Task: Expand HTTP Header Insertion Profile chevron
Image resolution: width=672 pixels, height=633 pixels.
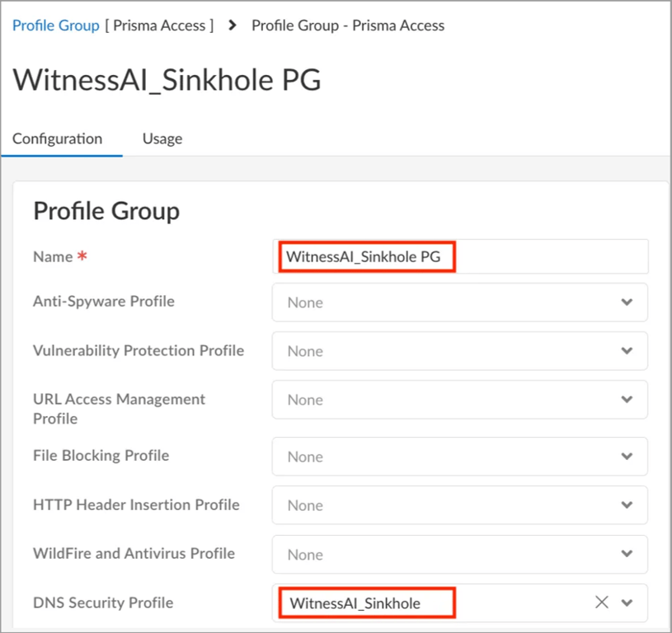Action: pyautogui.click(x=627, y=505)
